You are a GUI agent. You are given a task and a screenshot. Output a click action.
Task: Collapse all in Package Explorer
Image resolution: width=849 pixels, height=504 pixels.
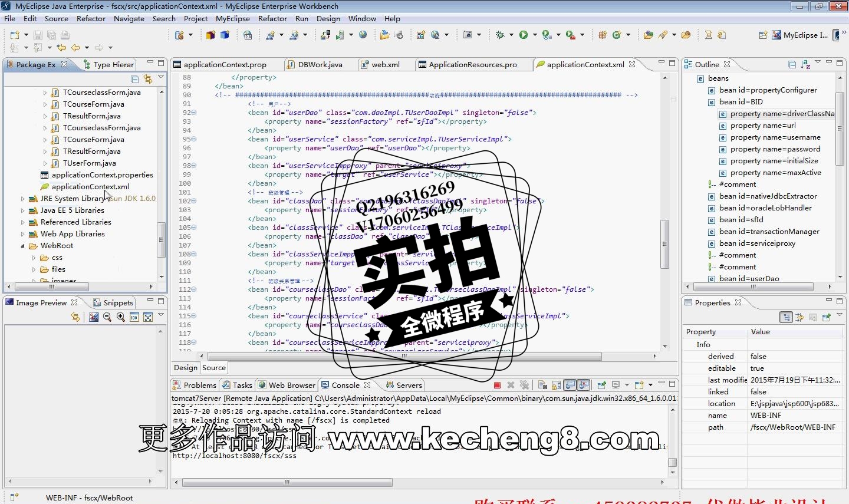134,79
